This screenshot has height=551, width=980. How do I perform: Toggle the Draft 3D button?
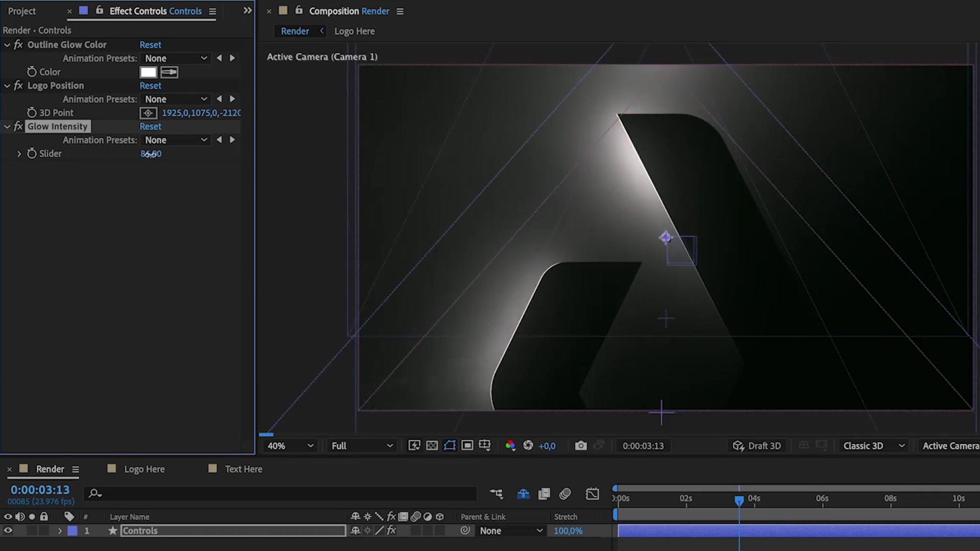[x=757, y=445]
